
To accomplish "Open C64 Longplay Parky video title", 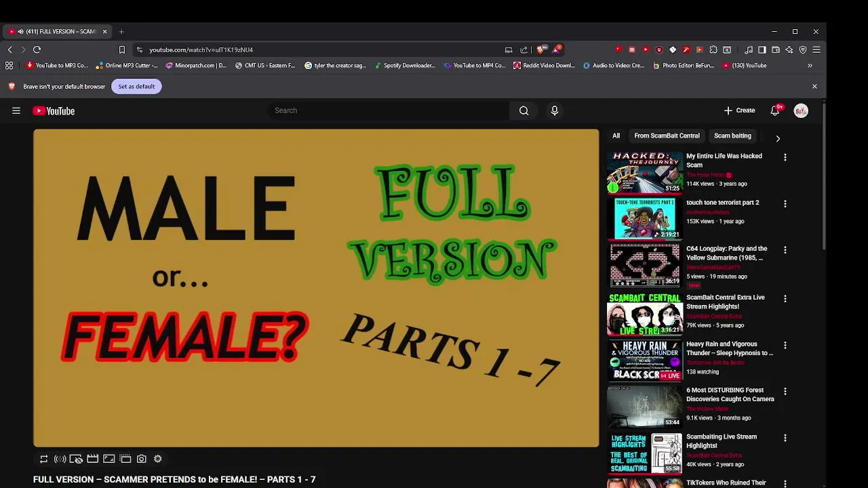I will tap(726, 253).
